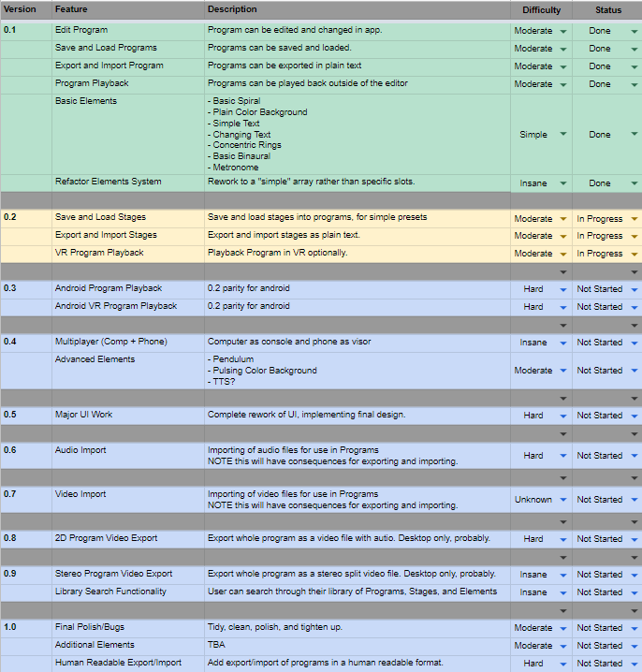
Task: Open Status dropdown for Major UI Work
Action: point(635,416)
